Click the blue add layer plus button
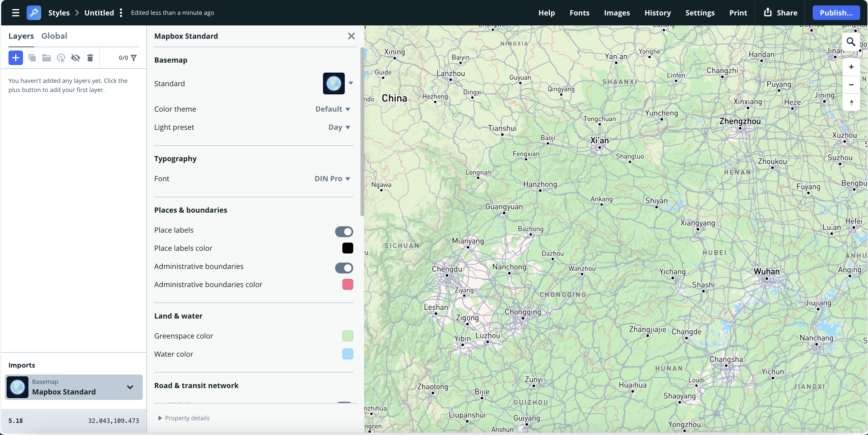This screenshot has height=435, width=868. [x=15, y=57]
